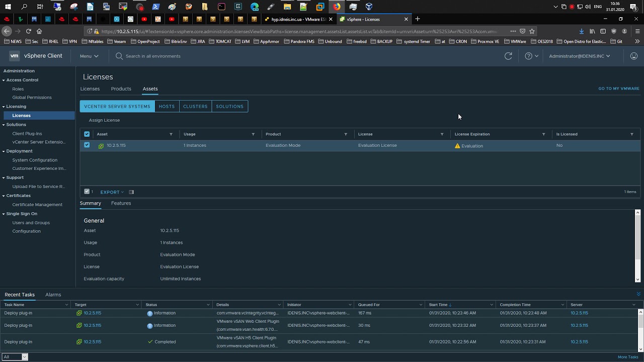Open Certificate Management item

[37, 205]
